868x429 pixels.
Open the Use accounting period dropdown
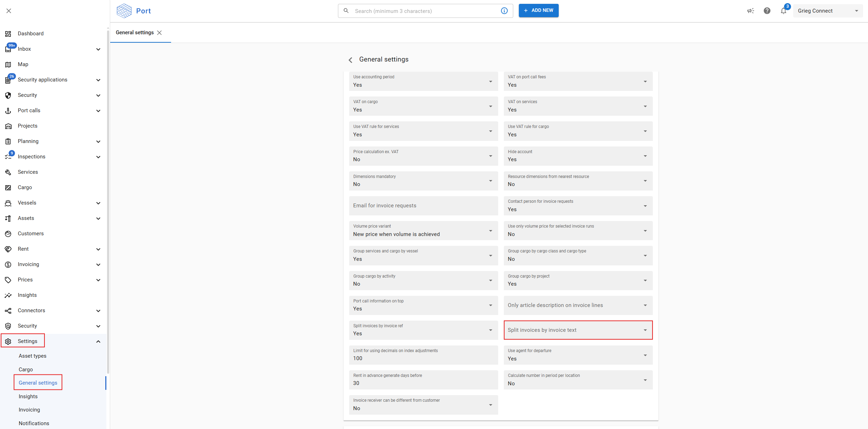pyautogui.click(x=423, y=81)
